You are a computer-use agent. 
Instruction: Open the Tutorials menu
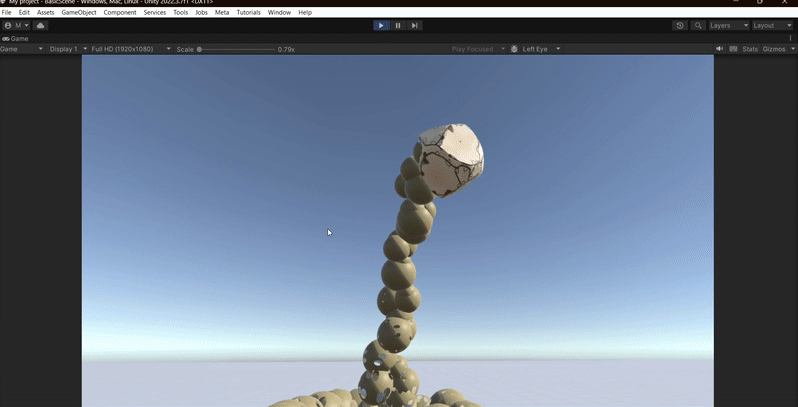[248, 12]
